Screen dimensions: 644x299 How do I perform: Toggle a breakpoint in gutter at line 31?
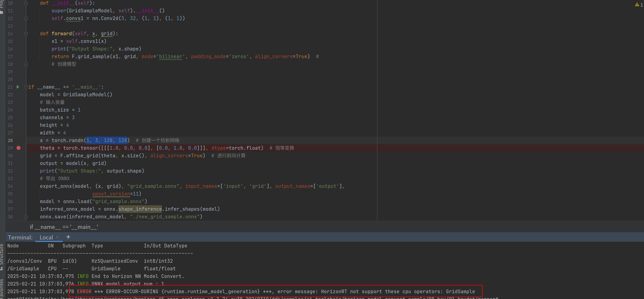click(19, 163)
